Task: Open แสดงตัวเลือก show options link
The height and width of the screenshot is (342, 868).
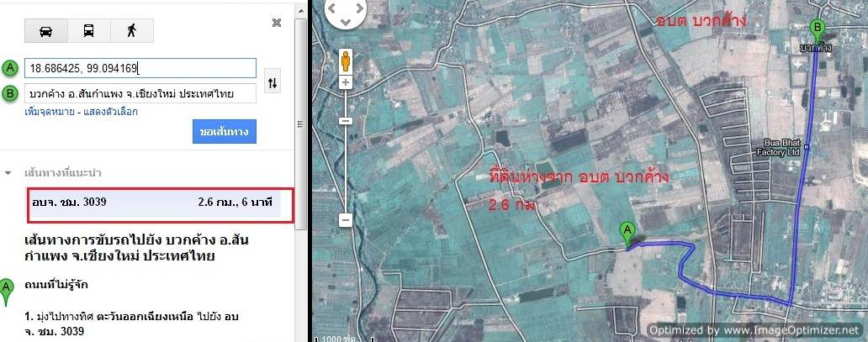Action: pyautogui.click(x=108, y=112)
